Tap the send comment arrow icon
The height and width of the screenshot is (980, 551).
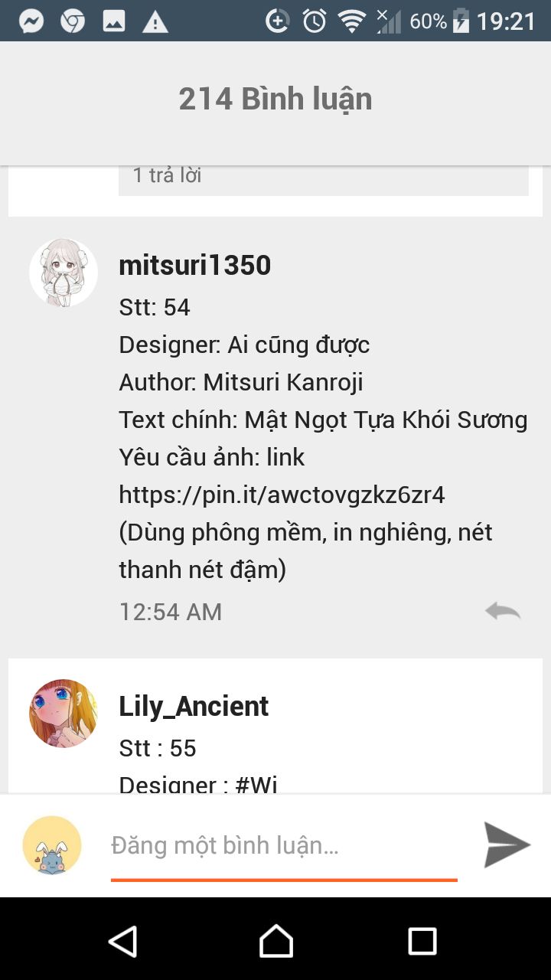pyautogui.click(x=507, y=845)
